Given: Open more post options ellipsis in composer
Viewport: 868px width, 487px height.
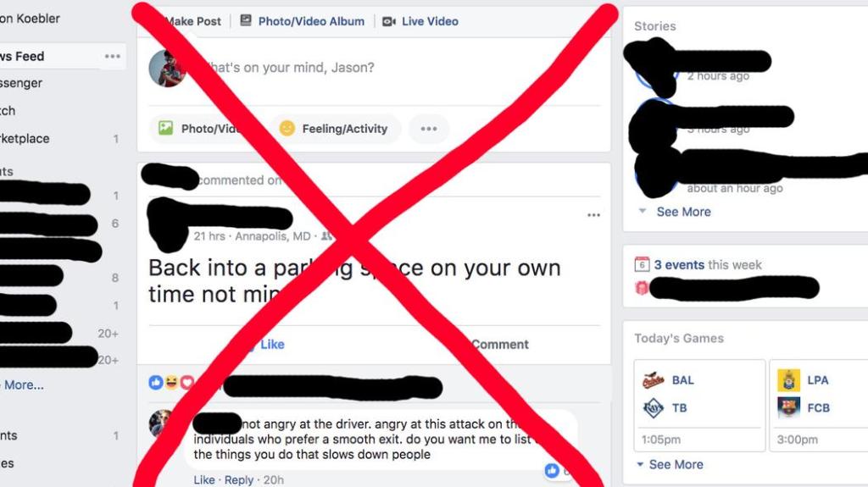Looking at the screenshot, I should tap(428, 129).
